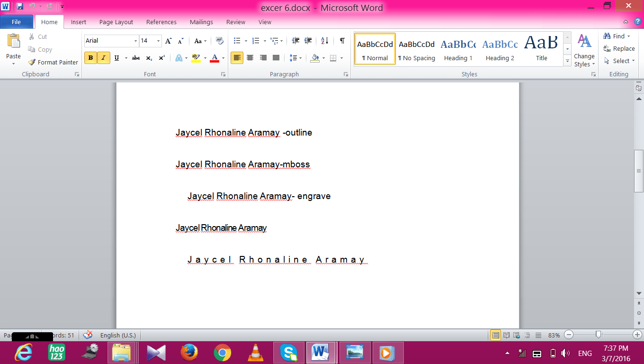Open Firefox from the taskbar

[189, 353]
